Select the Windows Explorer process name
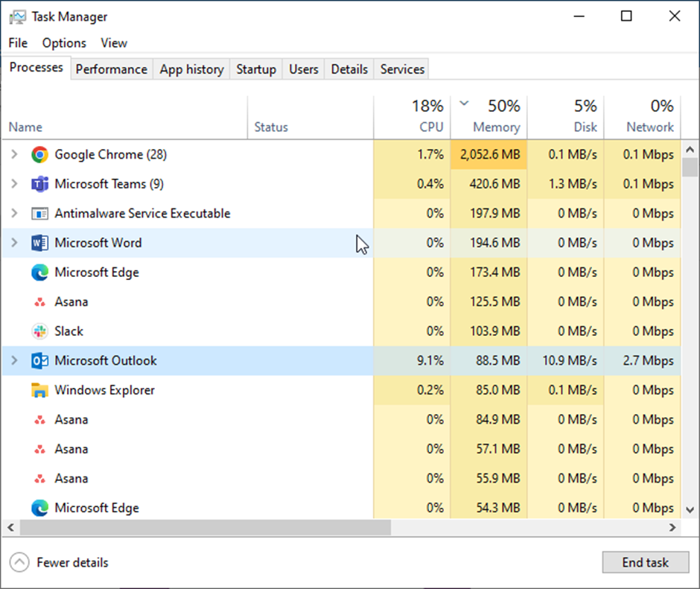The width and height of the screenshot is (700, 589). [104, 390]
